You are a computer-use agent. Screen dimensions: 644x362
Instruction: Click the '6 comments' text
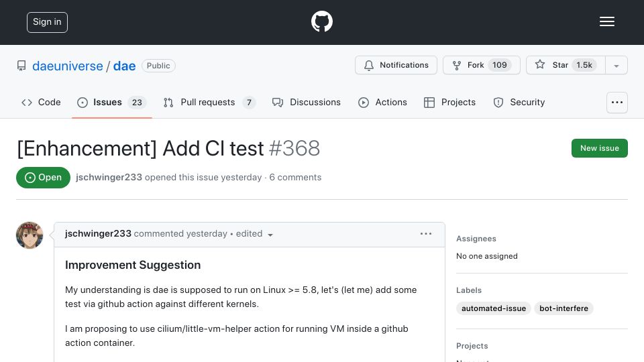[295, 177]
